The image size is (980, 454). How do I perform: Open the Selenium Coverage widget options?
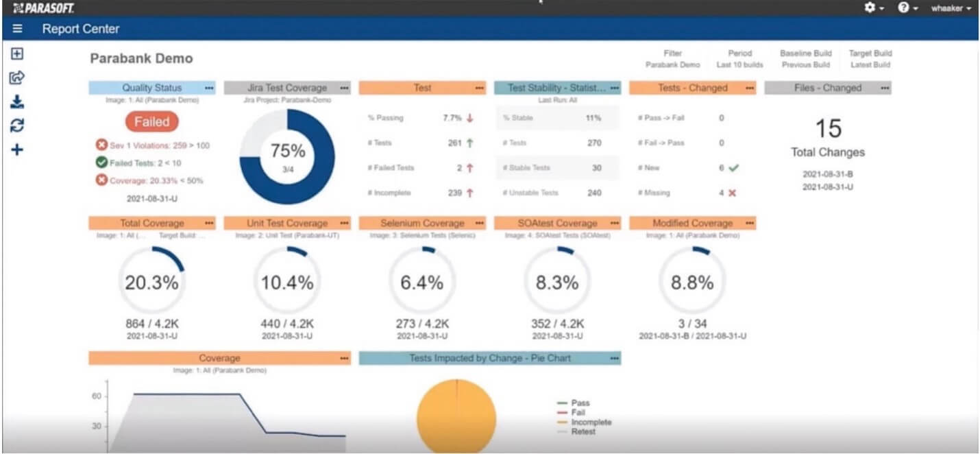[x=479, y=223]
